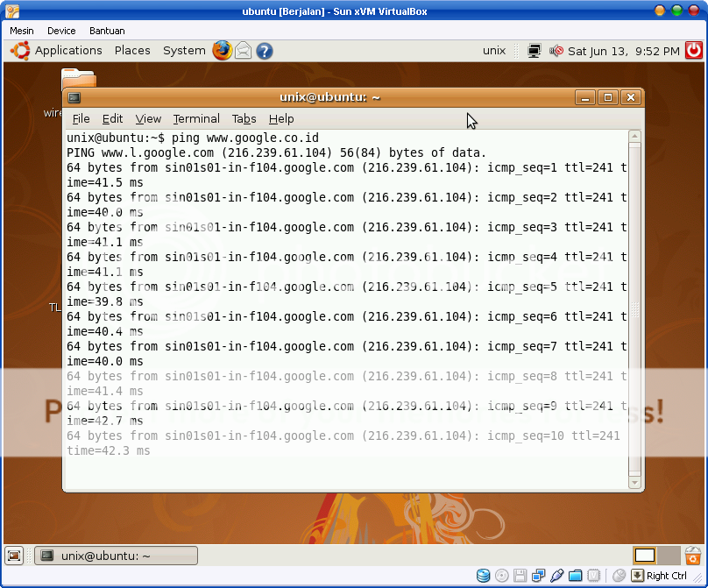Click the VirtualBox USB devices status icon
The image size is (708, 588).
(x=556, y=576)
